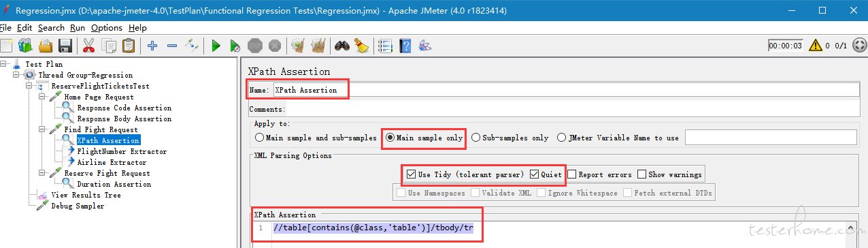Select Duration Assertion in tree
The width and height of the screenshot is (868, 248).
click(x=114, y=184)
